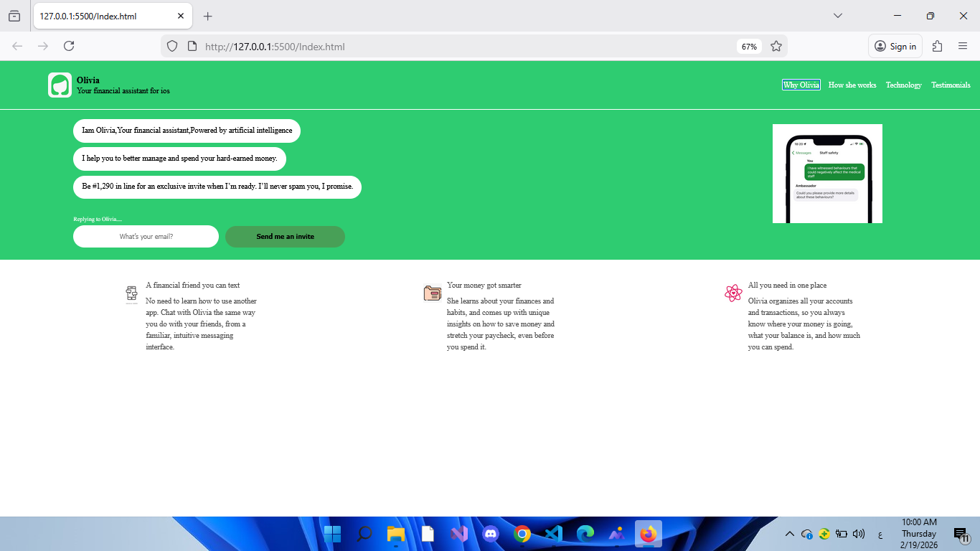The width and height of the screenshot is (980, 551).
Task: Open Windows Search from the taskbar
Action: 364,534
